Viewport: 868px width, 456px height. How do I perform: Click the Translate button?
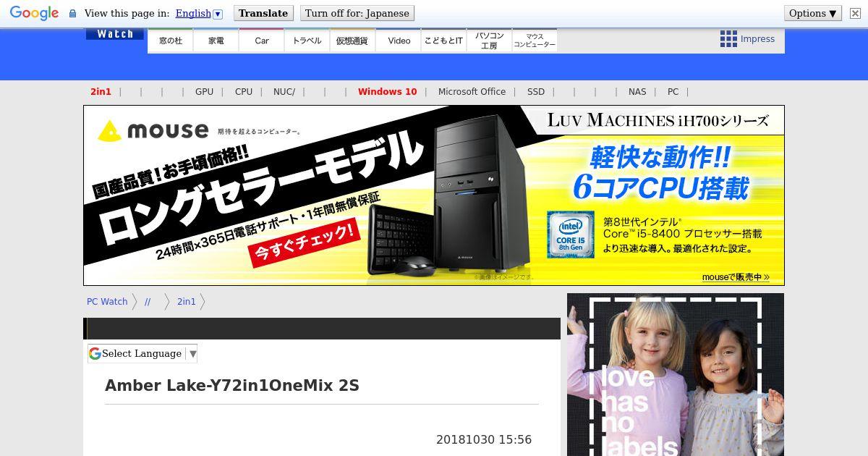click(x=263, y=13)
